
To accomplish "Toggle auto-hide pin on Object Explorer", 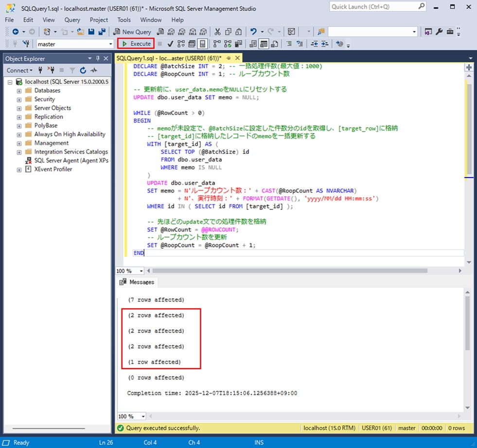I will pyautogui.click(x=98, y=58).
